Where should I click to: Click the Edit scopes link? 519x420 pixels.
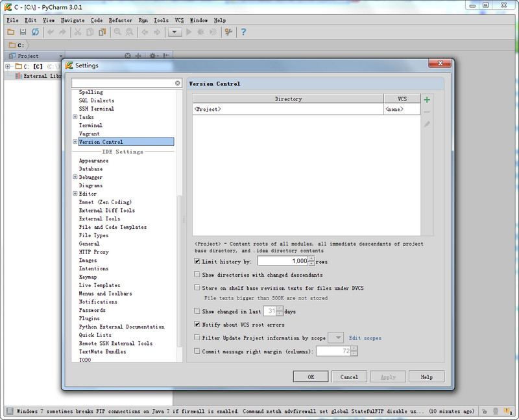(365, 338)
